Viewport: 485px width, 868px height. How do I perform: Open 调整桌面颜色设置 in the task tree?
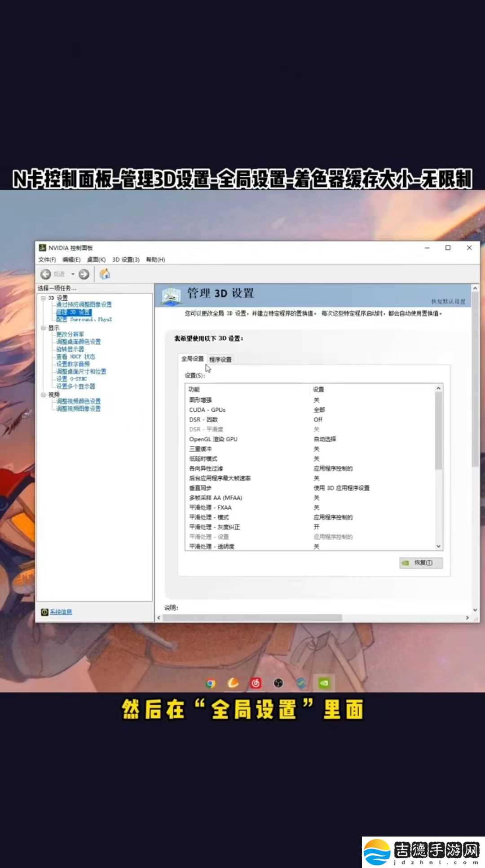coord(79,342)
